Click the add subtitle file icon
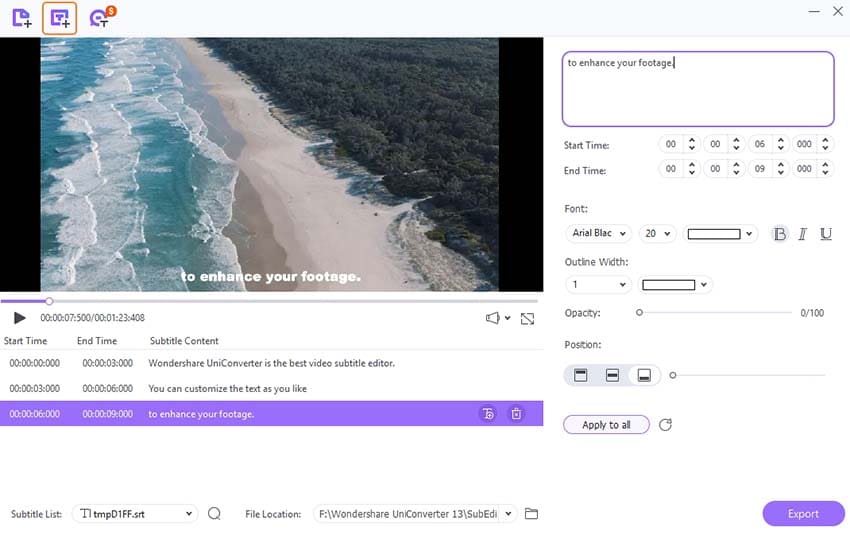The image size is (850, 535). [21, 18]
